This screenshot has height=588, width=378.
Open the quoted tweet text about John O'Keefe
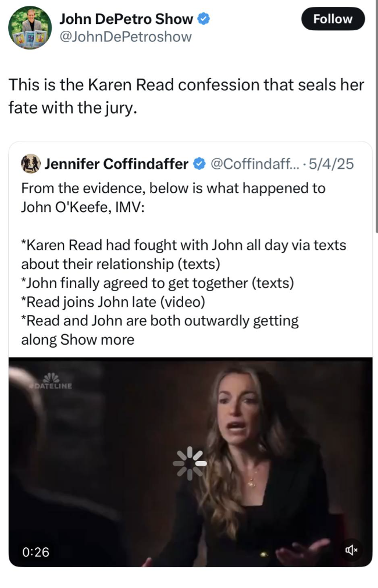[173, 198]
